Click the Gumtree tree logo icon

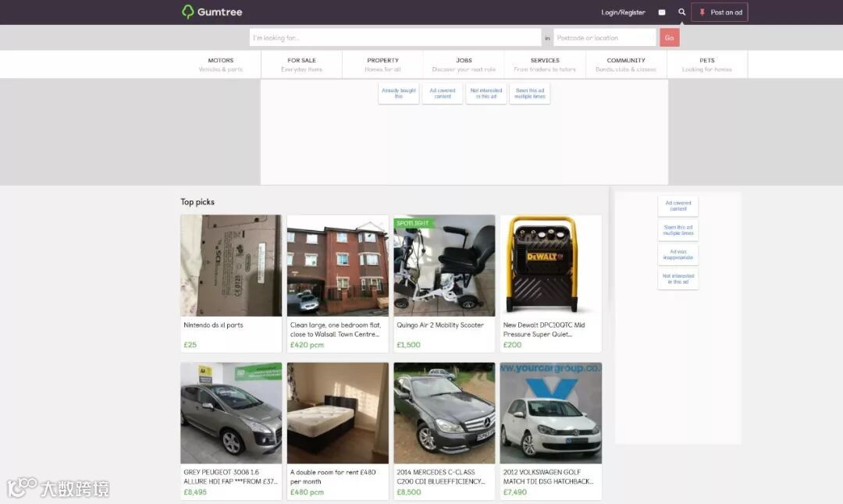point(187,12)
